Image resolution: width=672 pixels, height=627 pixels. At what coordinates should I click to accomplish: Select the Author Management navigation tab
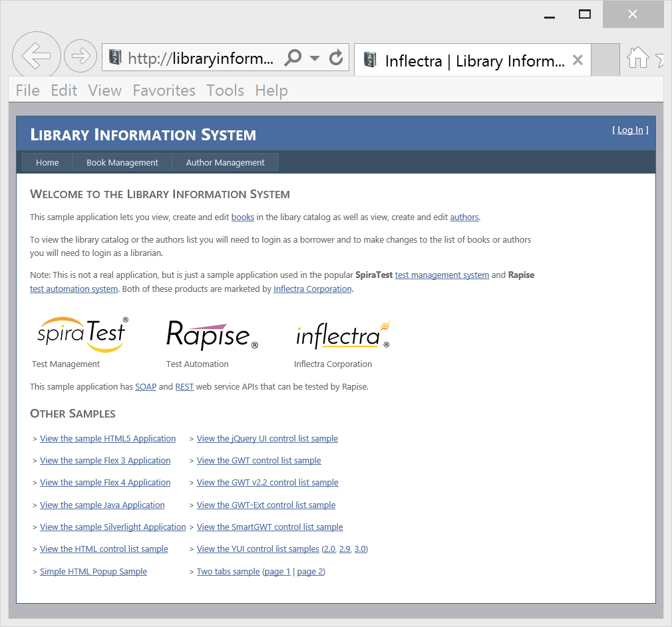(225, 162)
